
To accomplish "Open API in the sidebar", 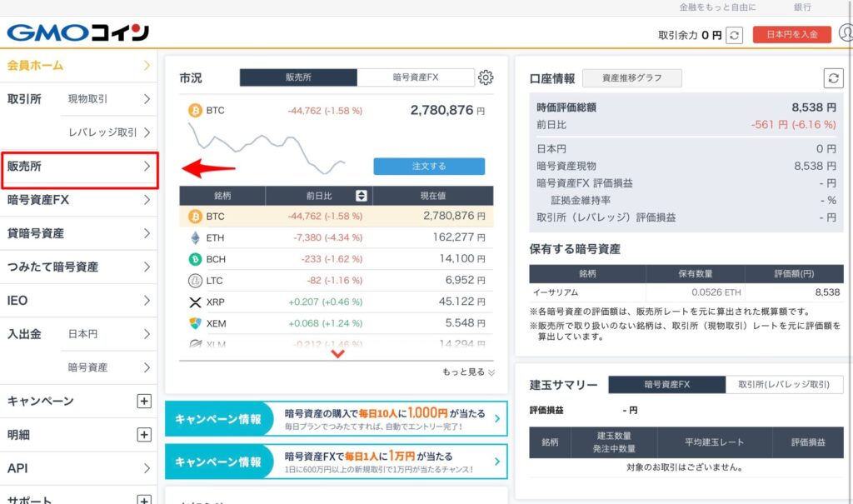I will [79, 468].
